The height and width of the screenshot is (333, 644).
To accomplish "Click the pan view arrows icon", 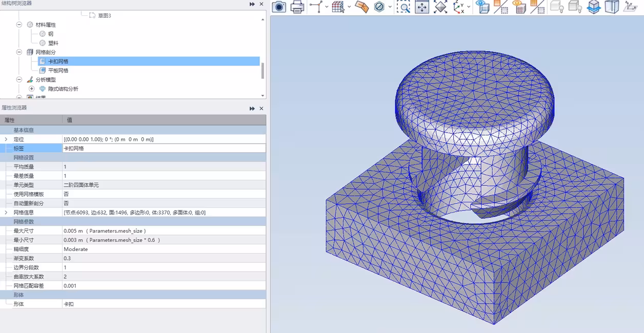I will click(422, 7).
